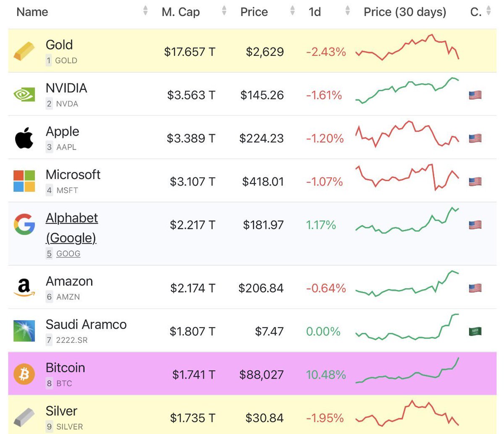Open the Saudi Aramco name link
Viewport: 504px width, 434px height.
click(x=86, y=324)
